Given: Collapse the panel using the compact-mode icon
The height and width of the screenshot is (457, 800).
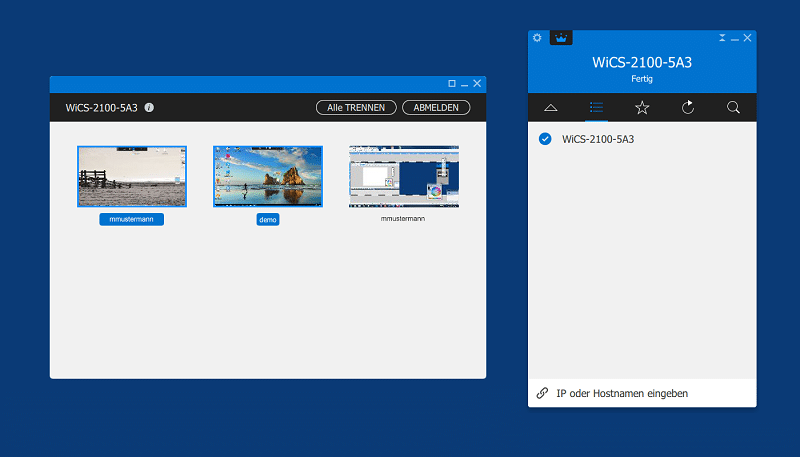Looking at the screenshot, I should (x=721, y=37).
